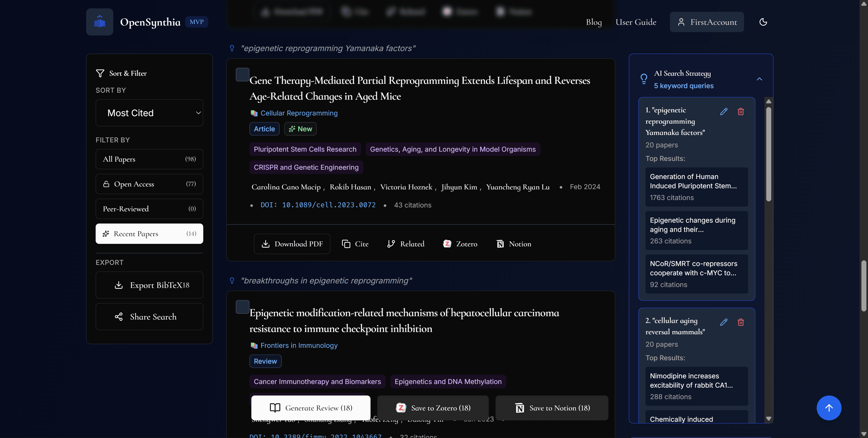Screen dimensions: 868x438
Task: Open Cite options for the first paper
Action: pos(355,244)
